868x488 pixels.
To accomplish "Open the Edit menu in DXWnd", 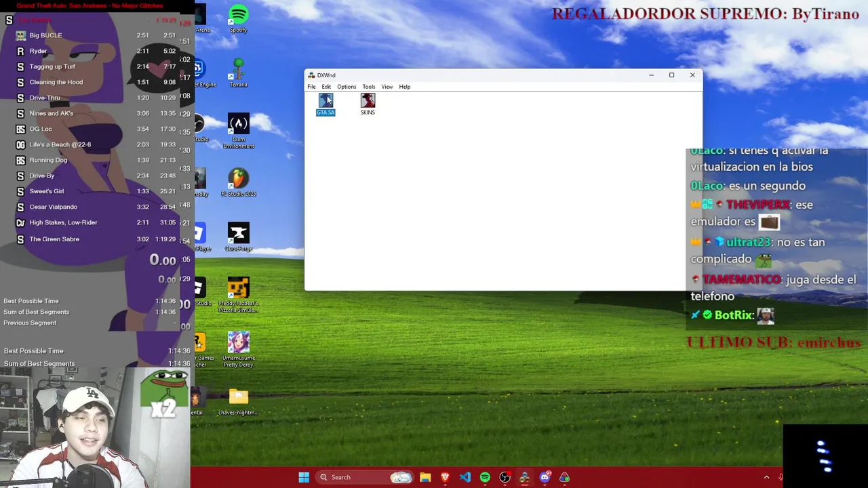I will [x=326, y=87].
